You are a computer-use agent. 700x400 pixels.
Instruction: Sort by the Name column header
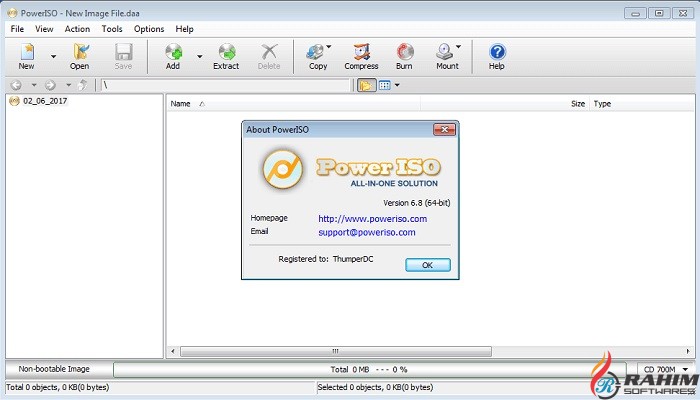point(294,104)
